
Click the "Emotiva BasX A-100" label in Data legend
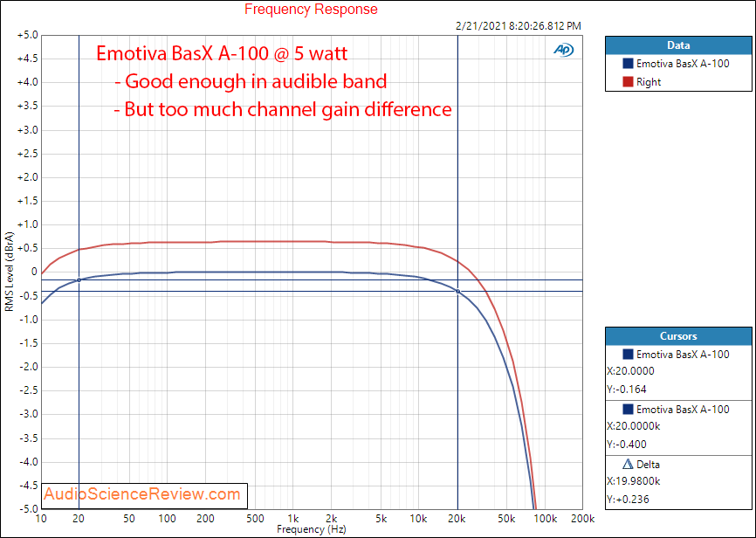coord(683,63)
